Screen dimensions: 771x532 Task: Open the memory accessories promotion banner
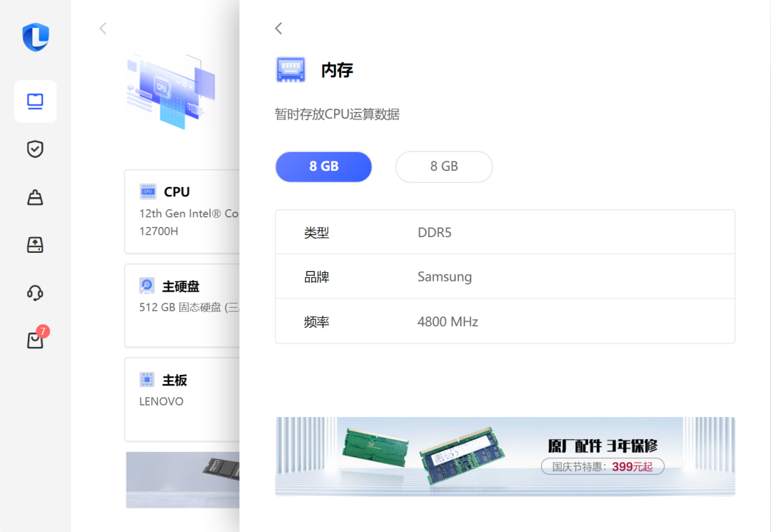tap(505, 456)
